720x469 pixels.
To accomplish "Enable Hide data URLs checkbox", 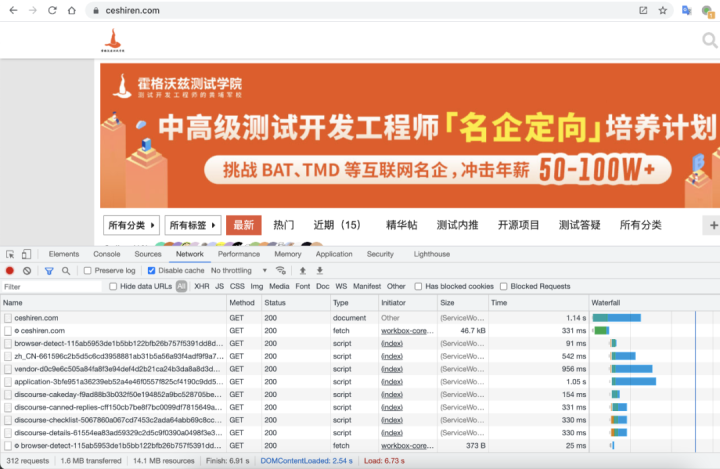I will [113, 286].
